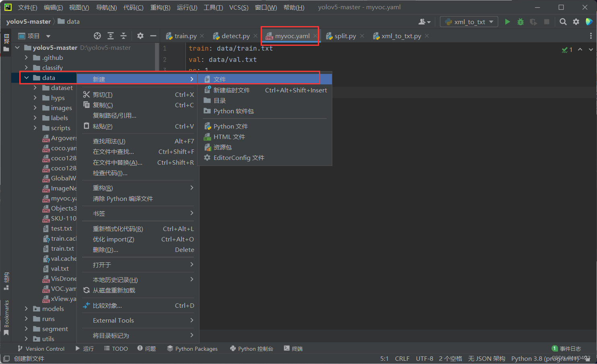Go to next highlighted problem arrow
This screenshot has width=597, height=364.
591,49
